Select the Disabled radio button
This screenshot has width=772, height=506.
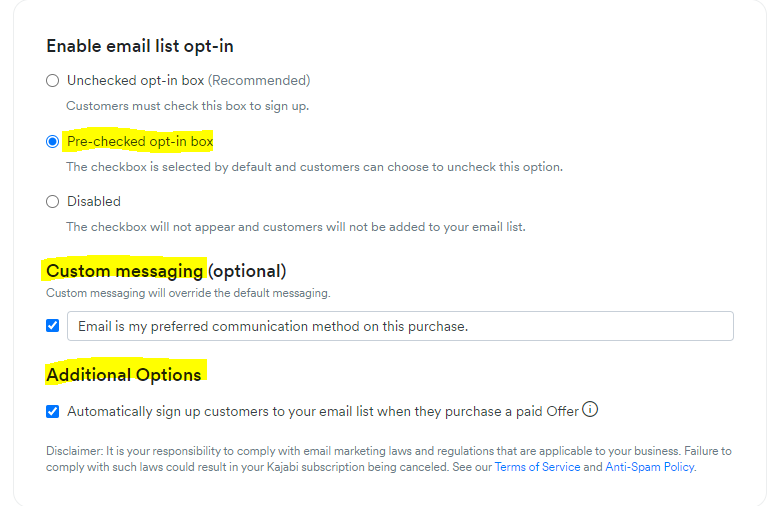(53, 202)
